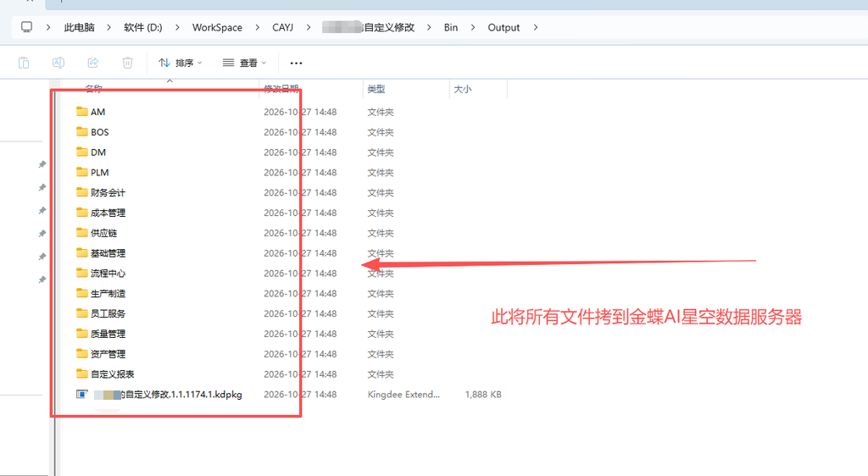Click the share icon in toolbar
This screenshot has height=476, width=868.
pyautogui.click(x=93, y=63)
